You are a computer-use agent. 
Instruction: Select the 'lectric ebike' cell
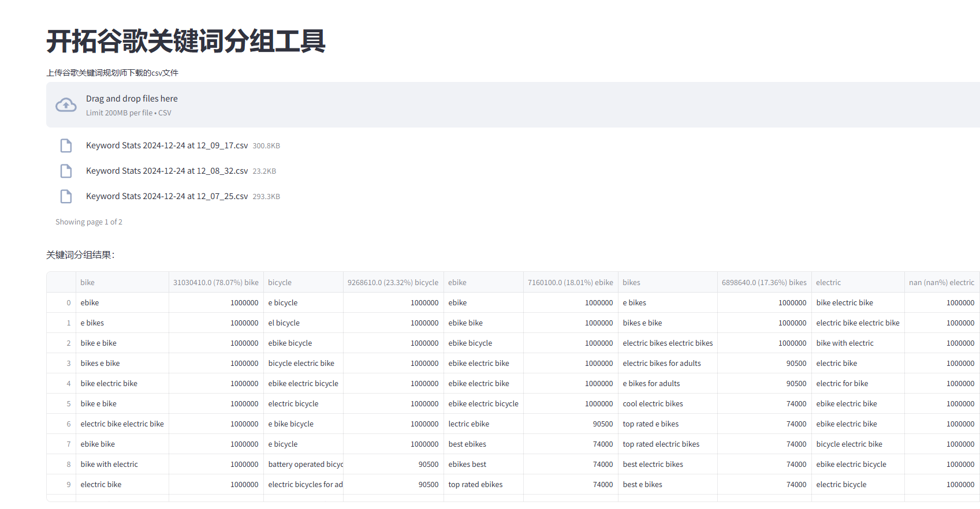469,424
